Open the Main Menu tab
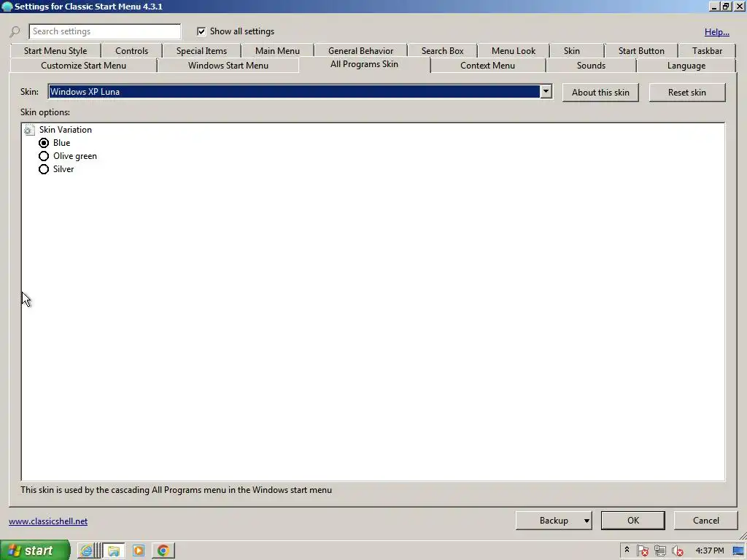Image resolution: width=747 pixels, height=560 pixels. 277,51
